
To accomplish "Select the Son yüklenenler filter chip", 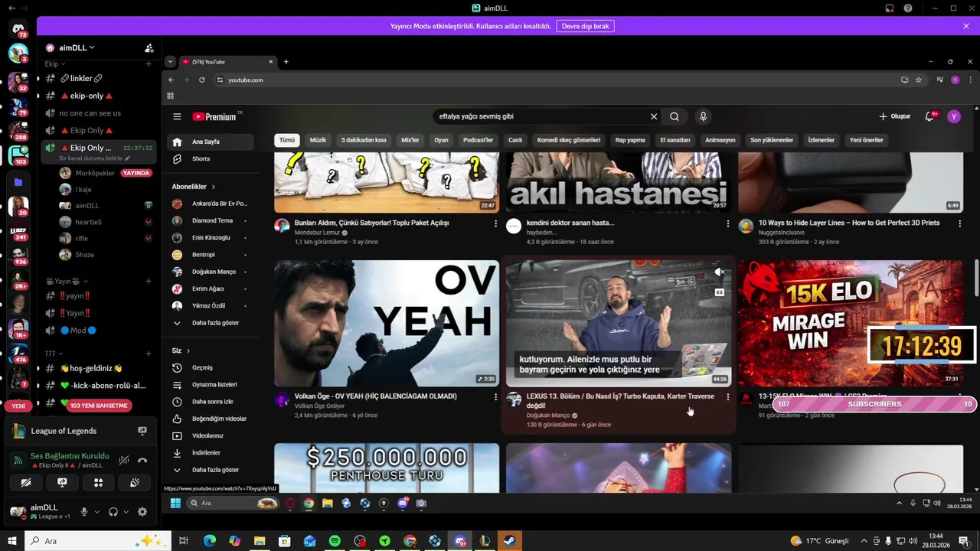I will (x=771, y=140).
